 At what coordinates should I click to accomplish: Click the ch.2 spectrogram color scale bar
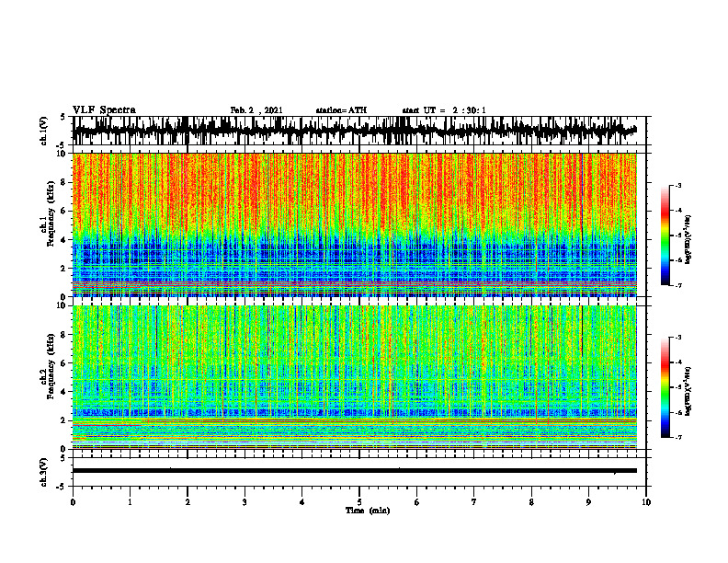[x=665, y=387]
